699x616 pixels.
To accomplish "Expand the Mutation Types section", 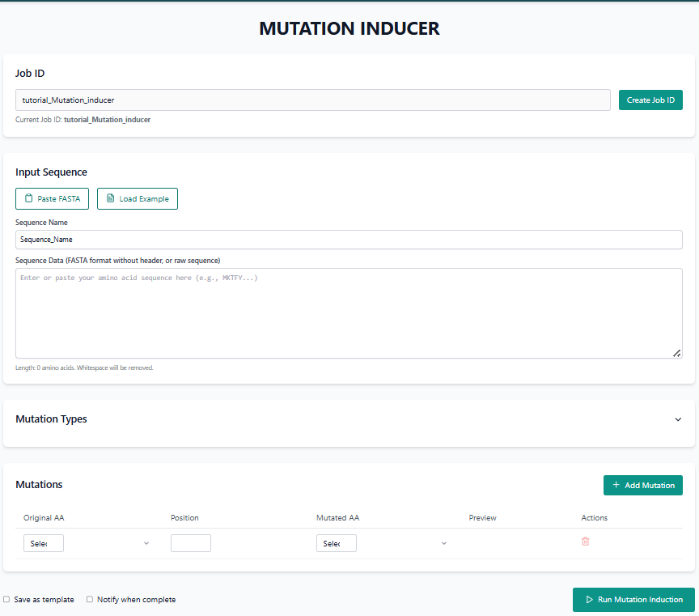I will [678, 419].
